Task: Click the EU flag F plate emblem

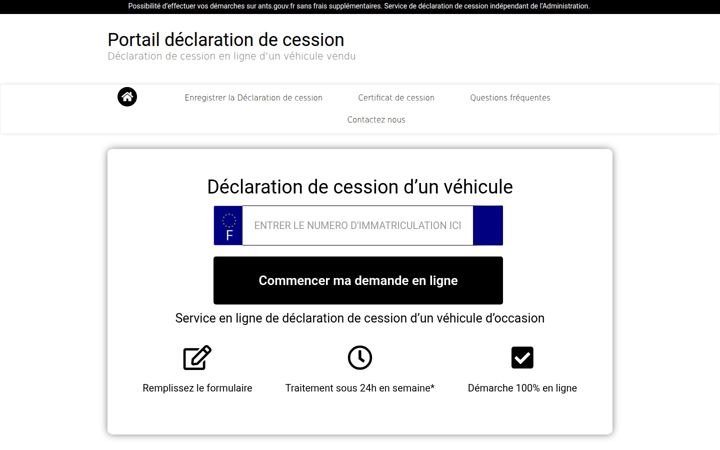Action: pos(228,225)
